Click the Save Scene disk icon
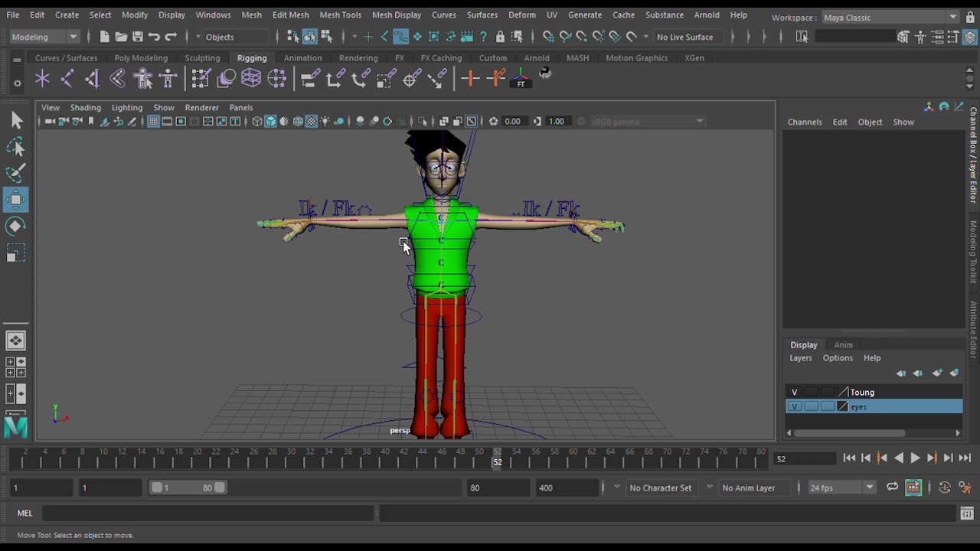 click(138, 37)
